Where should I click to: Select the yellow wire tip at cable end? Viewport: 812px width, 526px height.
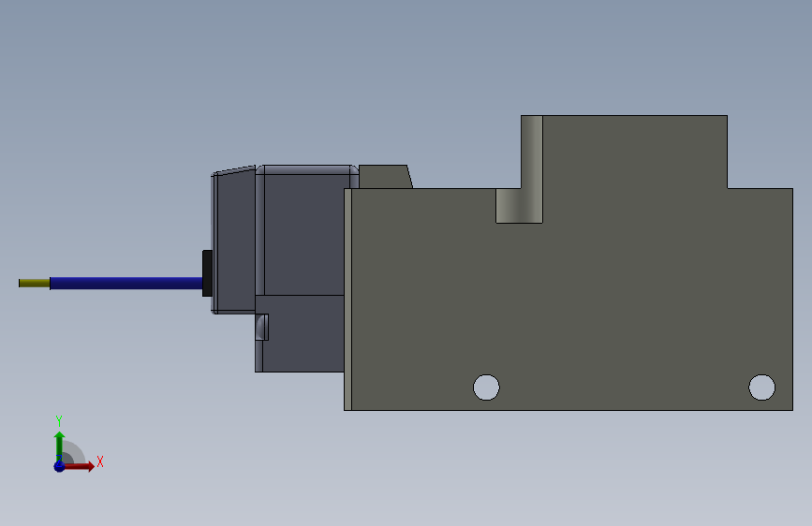pos(34,284)
